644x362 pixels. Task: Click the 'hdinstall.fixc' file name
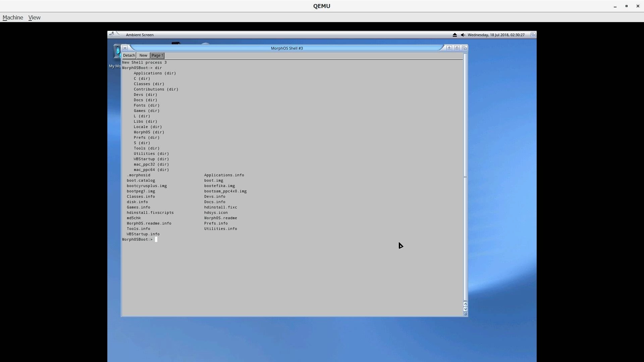(x=221, y=207)
